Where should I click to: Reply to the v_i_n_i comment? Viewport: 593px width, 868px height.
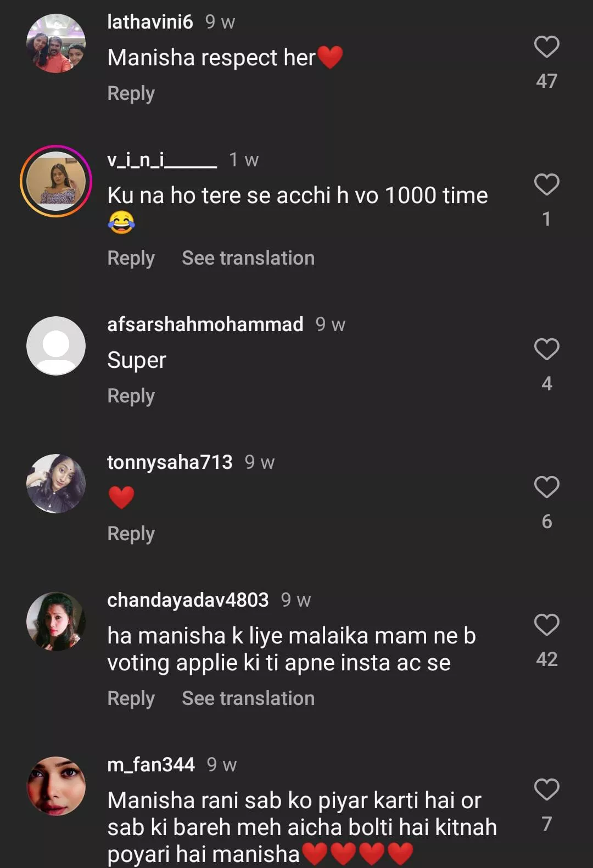click(131, 258)
